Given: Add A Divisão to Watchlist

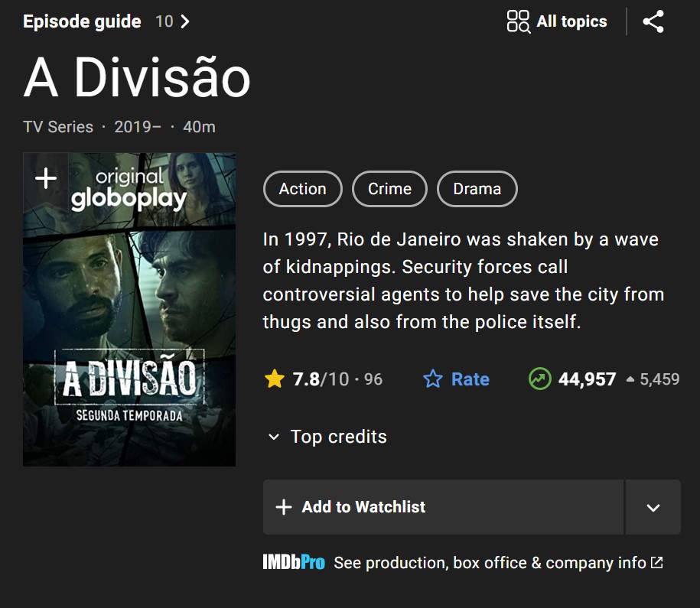Looking at the screenshot, I should 443,507.
